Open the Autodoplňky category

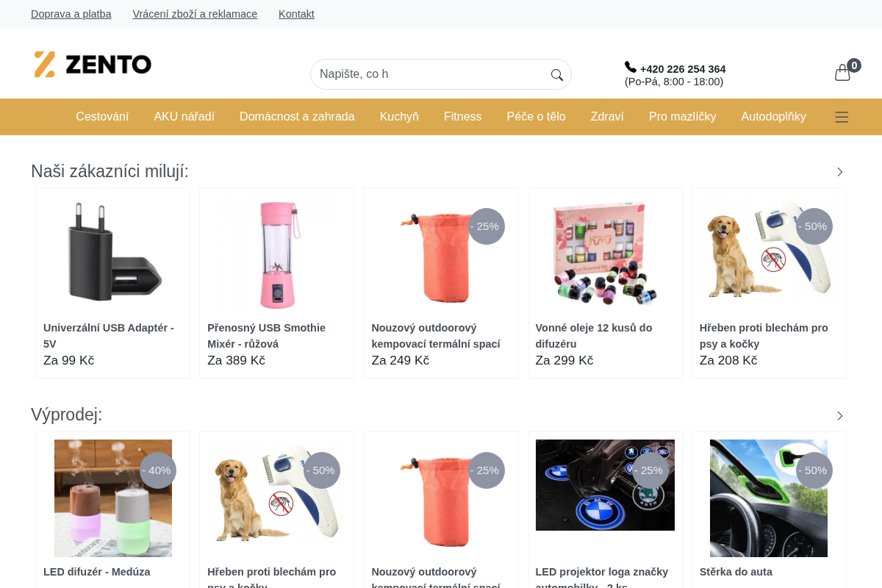[x=773, y=117]
